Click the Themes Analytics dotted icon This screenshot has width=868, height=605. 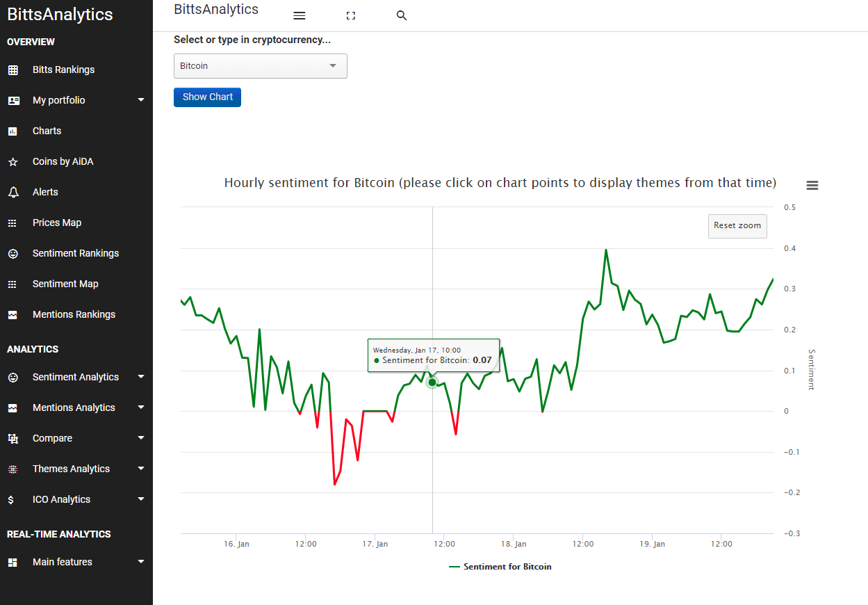click(x=13, y=469)
